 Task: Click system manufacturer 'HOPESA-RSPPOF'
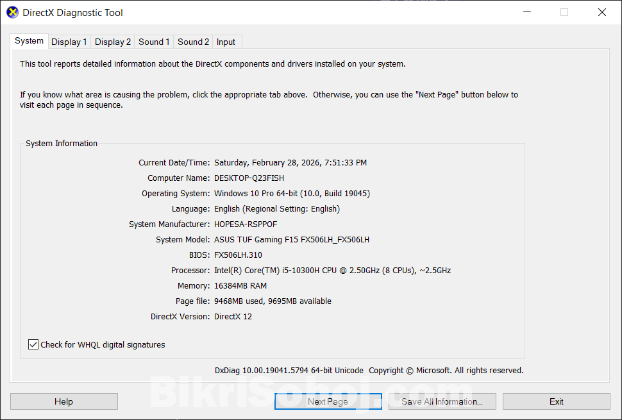246,224
